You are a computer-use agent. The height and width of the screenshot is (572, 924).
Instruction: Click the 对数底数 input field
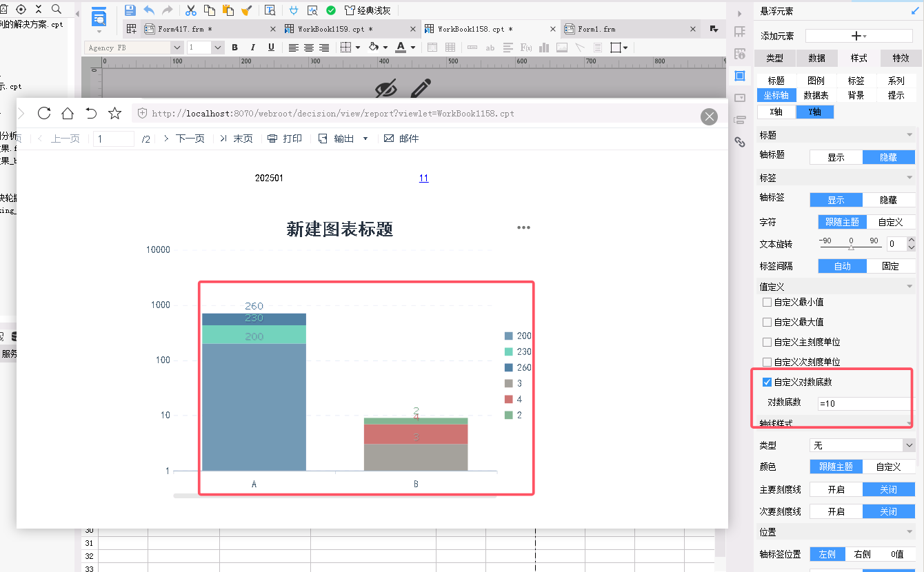[865, 403]
